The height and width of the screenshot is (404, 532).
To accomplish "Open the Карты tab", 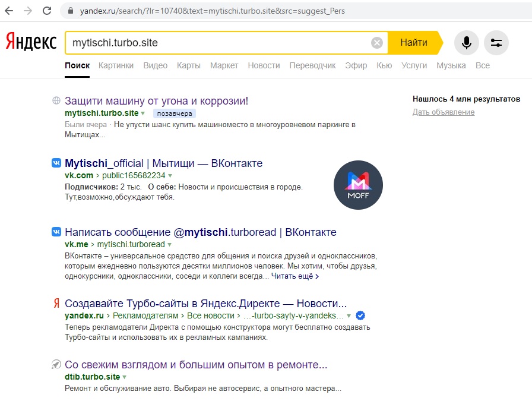I will [189, 65].
